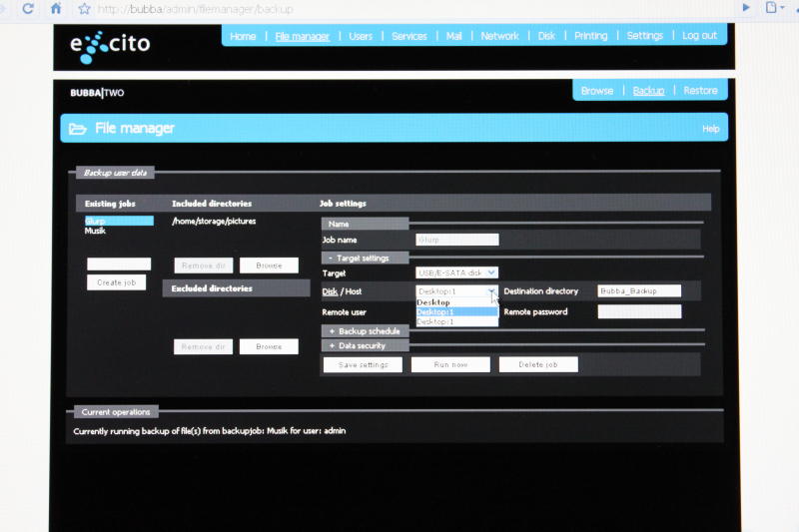799x532 pixels.
Task: Open the Services menu item
Action: (409, 36)
